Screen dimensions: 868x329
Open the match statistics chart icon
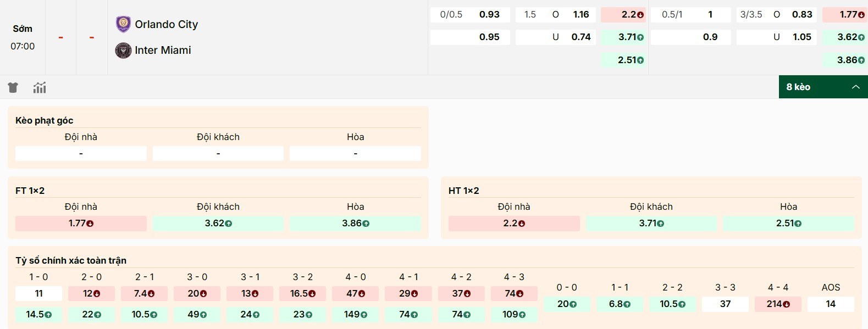point(40,87)
